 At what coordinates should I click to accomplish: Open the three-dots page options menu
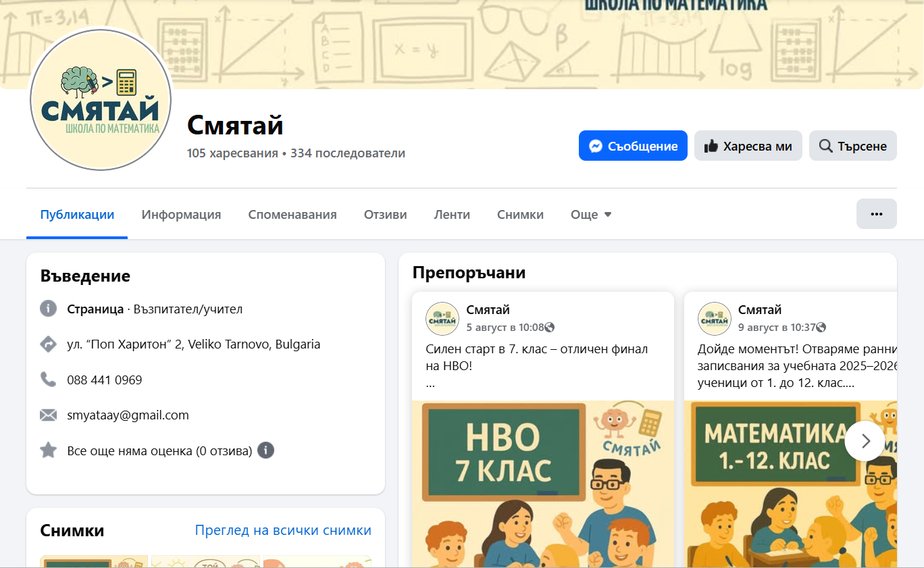tap(876, 214)
